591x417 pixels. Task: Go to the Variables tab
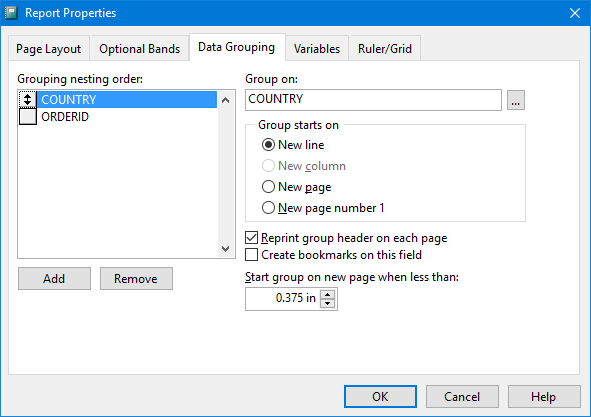317,48
